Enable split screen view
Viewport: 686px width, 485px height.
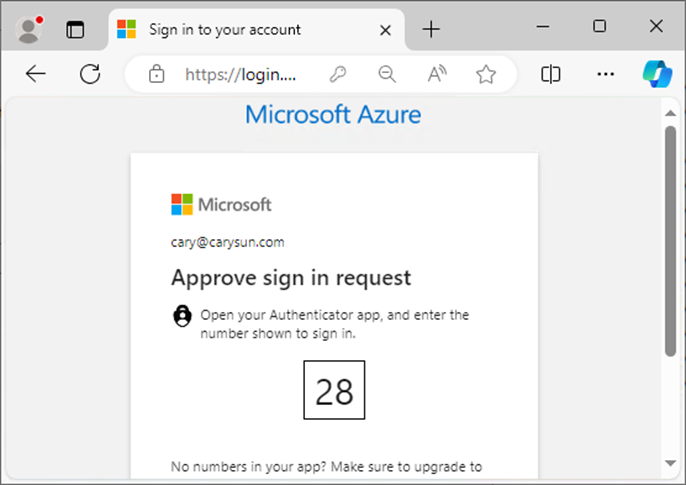pos(550,74)
